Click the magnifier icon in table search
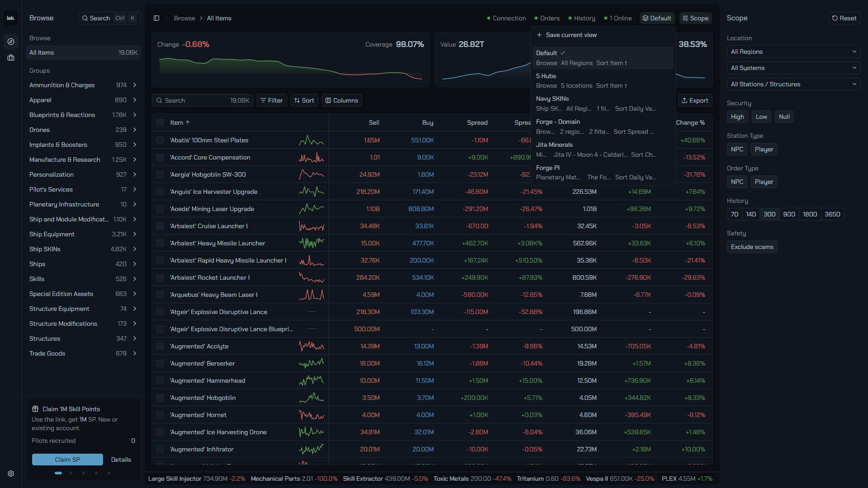This screenshot has width=868, height=488. (x=160, y=100)
